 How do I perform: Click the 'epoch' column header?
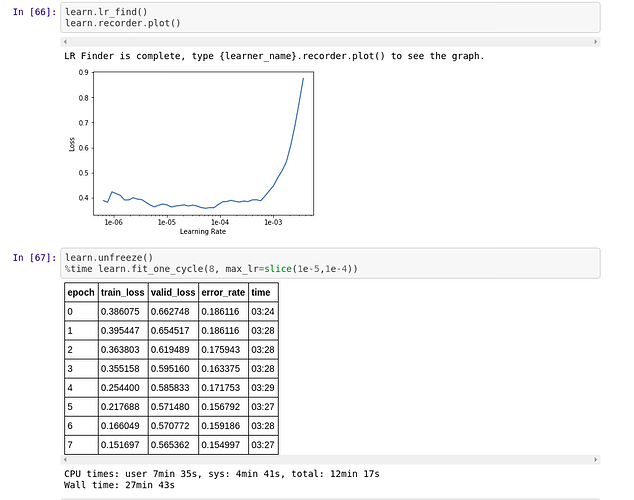point(80,292)
